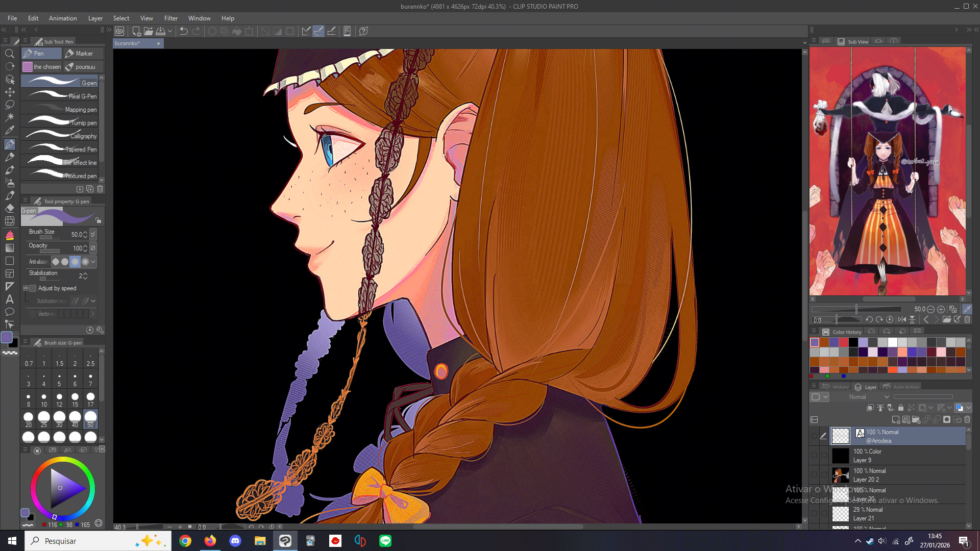This screenshot has width=980, height=551.
Task: Toggle visibility of Layer 9
Action: pyautogui.click(x=814, y=455)
